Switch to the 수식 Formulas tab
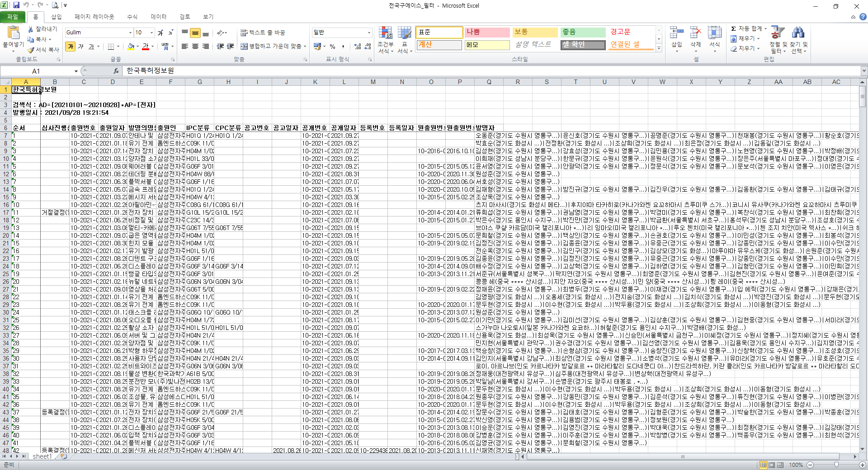 tap(132, 17)
